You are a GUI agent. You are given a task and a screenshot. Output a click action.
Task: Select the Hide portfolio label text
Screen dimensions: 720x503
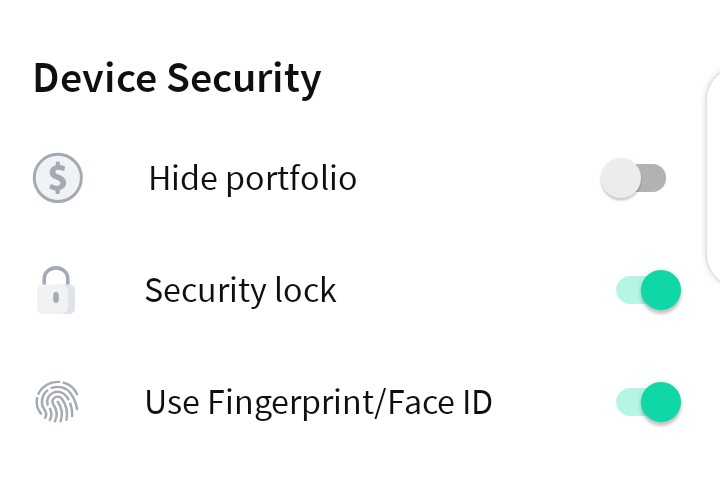click(253, 179)
